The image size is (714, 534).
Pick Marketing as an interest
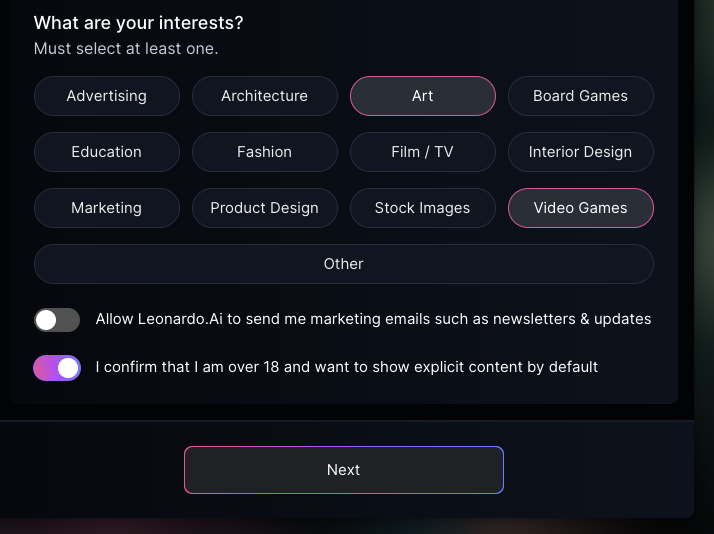click(107, 208)
